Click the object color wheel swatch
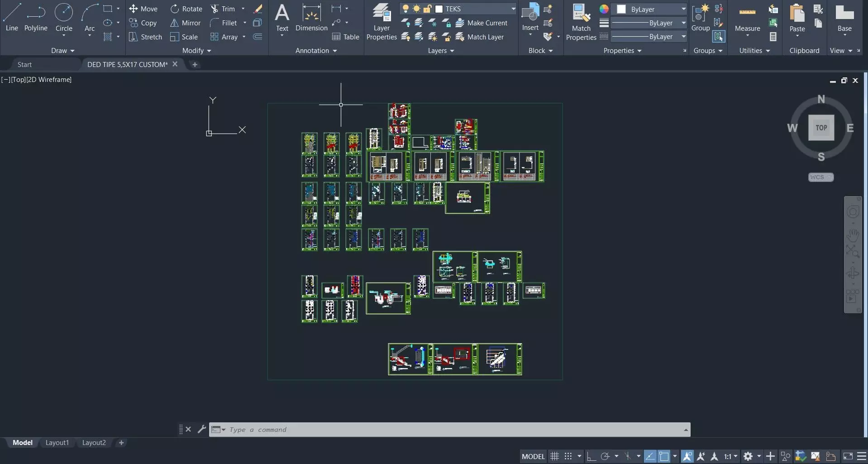 point(604,9)
